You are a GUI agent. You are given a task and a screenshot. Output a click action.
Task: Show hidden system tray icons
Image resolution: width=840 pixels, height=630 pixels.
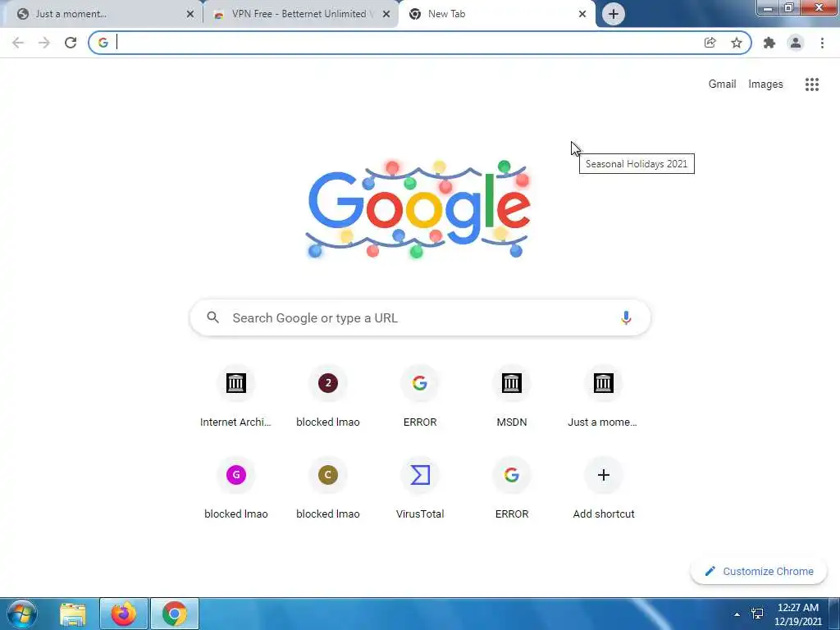point(737,614)
